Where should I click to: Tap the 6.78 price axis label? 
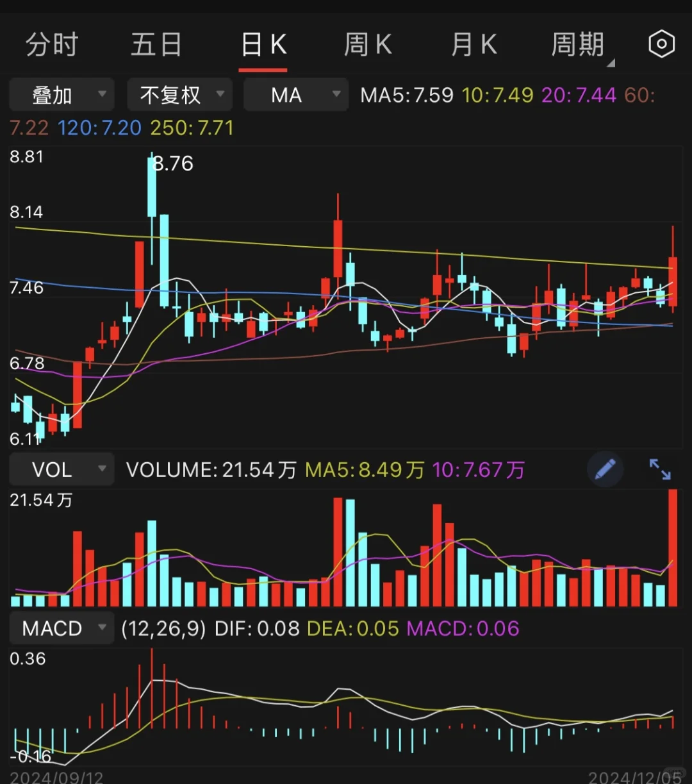coord(26,363)
